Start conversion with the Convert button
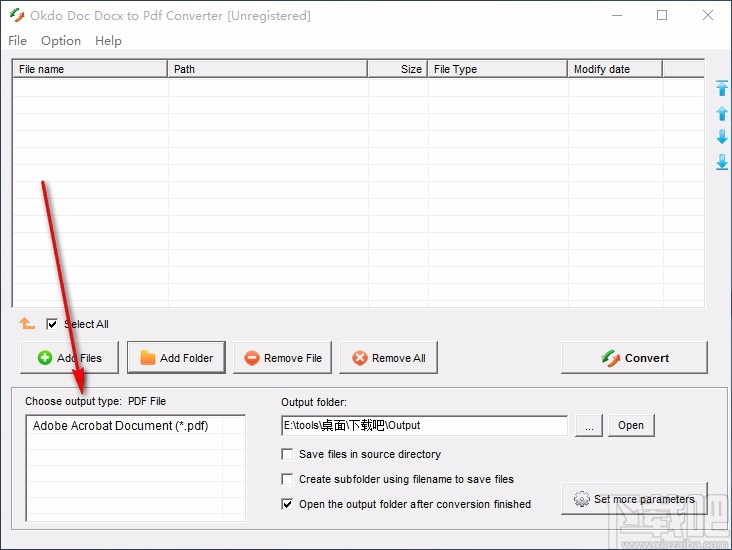Viewport: 732px width, 550px height. tap(634, 358)
